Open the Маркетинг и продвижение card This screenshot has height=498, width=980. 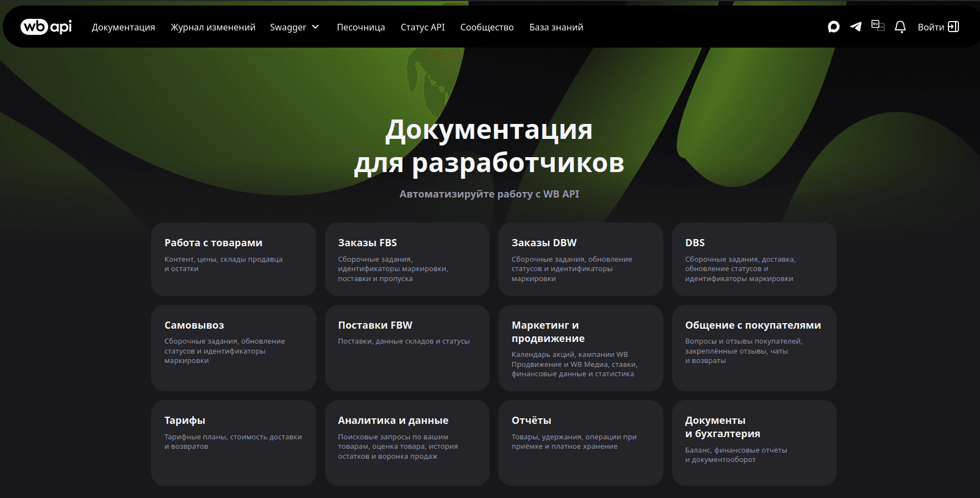click(581, 348)
